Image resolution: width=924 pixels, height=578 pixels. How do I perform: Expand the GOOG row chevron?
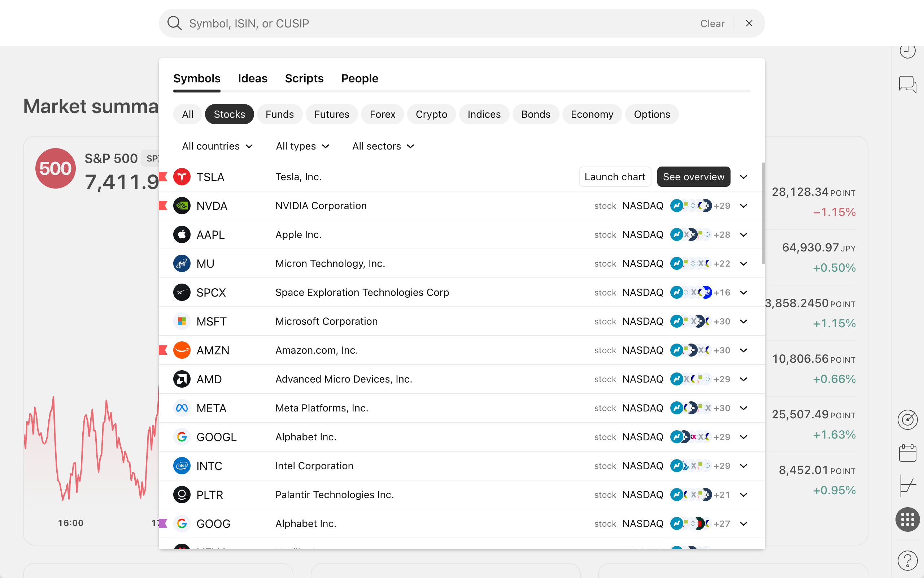pos(744,523)
